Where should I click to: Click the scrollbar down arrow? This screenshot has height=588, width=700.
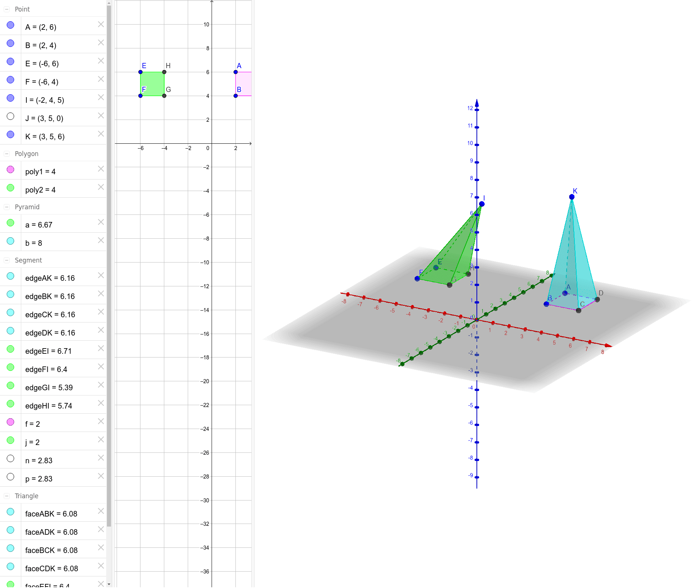(109, 585)
